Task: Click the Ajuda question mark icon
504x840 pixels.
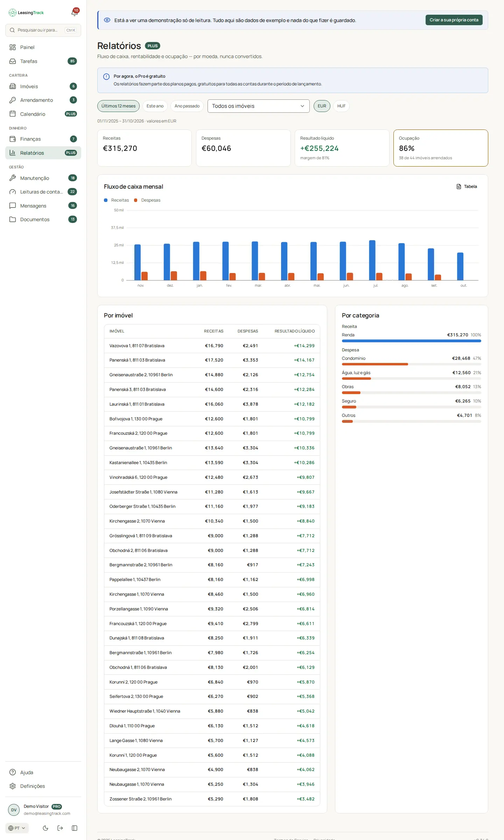Action: click(x=13, y=772)
